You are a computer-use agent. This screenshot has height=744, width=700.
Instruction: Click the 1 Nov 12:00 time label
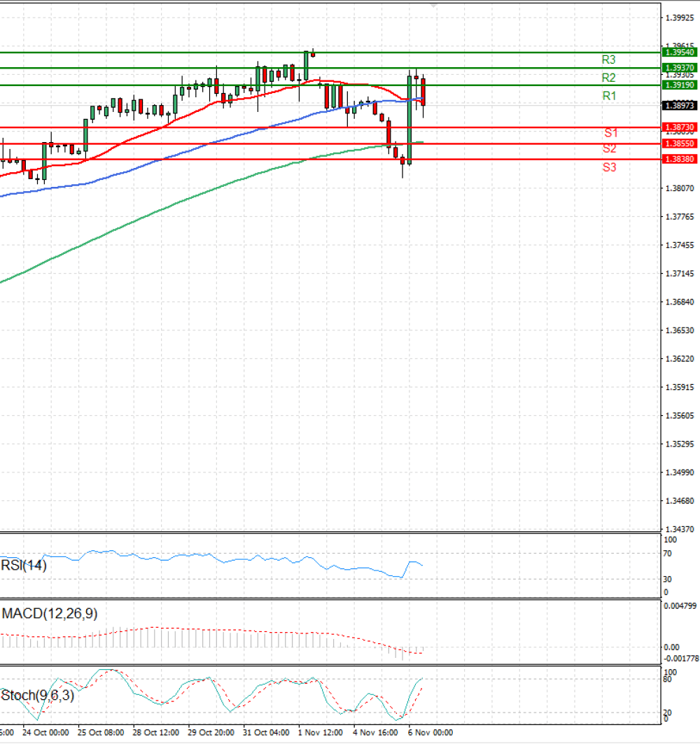321,732
